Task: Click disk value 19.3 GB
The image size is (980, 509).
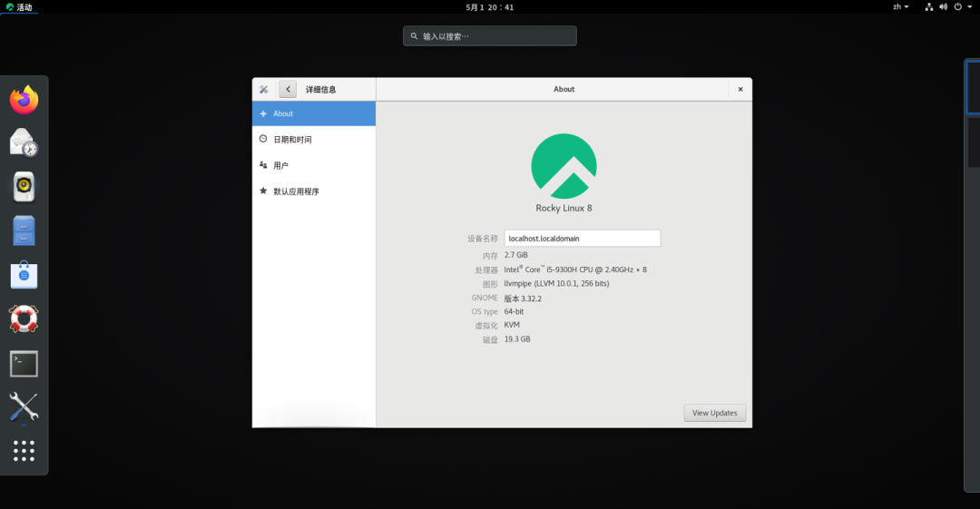Action: click(517, 339)
